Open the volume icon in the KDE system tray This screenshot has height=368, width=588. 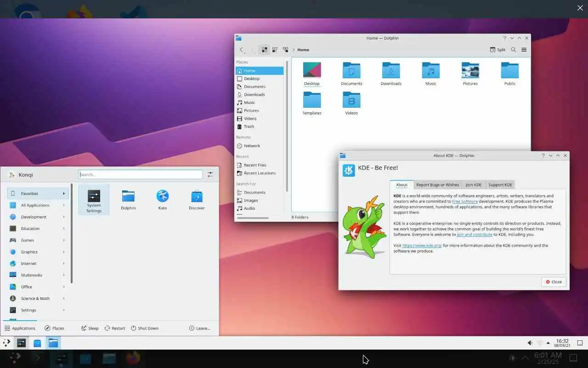(530, 343)
